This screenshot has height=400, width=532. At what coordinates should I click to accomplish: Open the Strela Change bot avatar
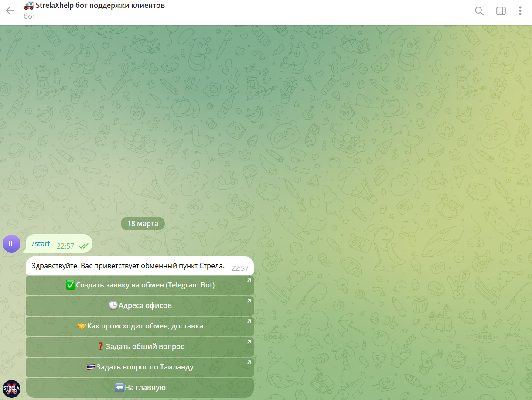click(11, 389)
